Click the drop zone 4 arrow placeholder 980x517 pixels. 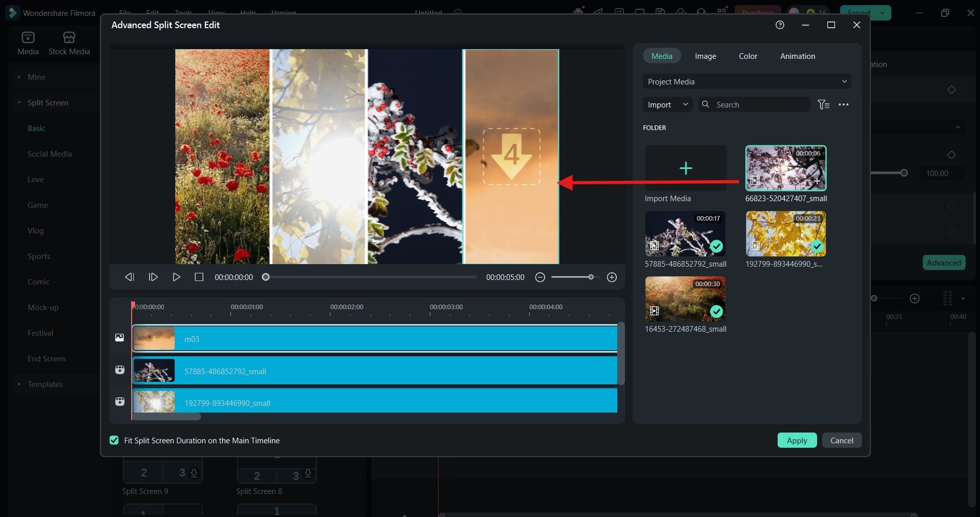click(x=511, y=157)
